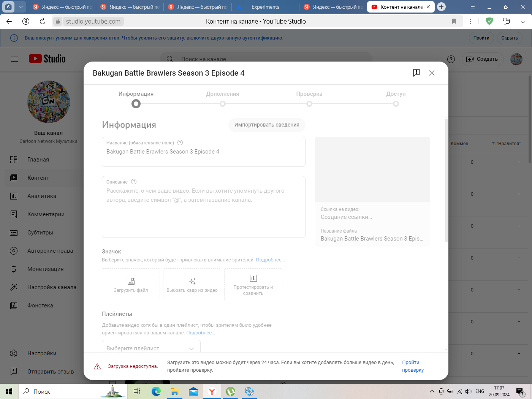
Task: Click the red warning triangle icon
Action: coord(97,366)
